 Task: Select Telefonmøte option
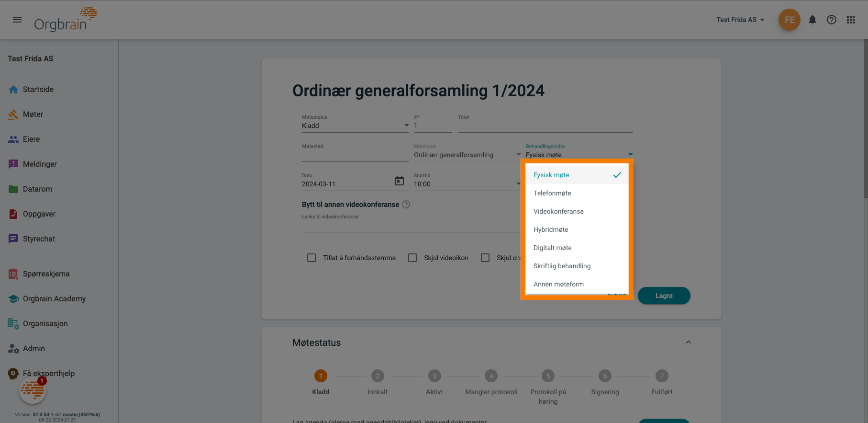pos(577,193)
